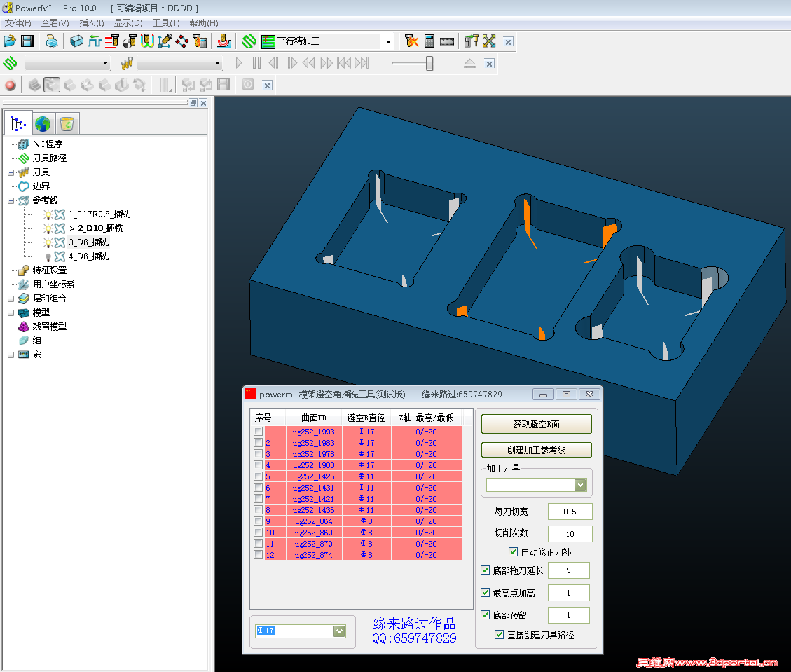Click the simulation pause button
791x672 pixels.
(256, 63)
